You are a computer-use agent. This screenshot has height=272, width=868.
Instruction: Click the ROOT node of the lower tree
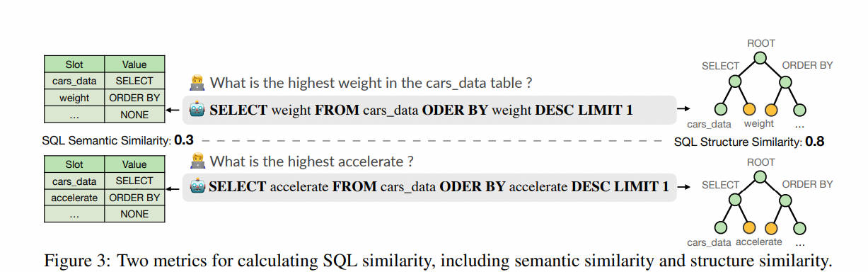pos(760,176)
